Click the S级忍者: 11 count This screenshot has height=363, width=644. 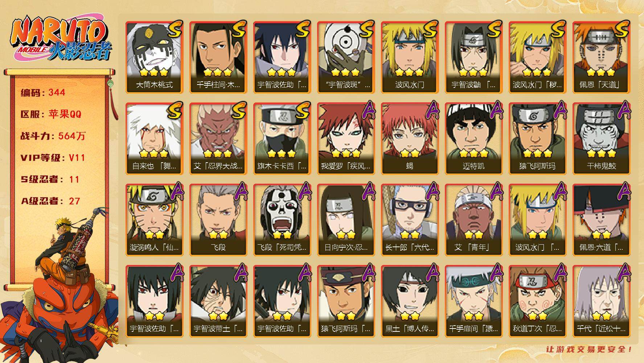[50, 179]
